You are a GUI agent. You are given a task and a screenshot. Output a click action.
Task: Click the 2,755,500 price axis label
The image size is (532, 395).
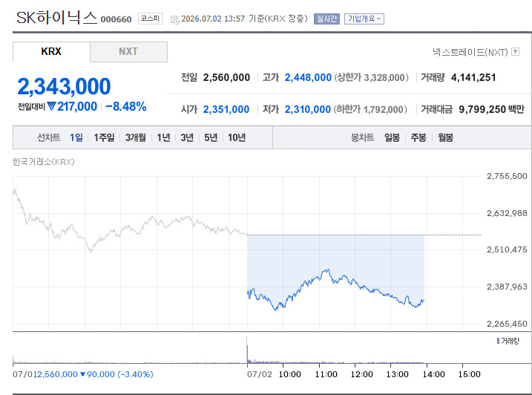[x=507, y=176]
